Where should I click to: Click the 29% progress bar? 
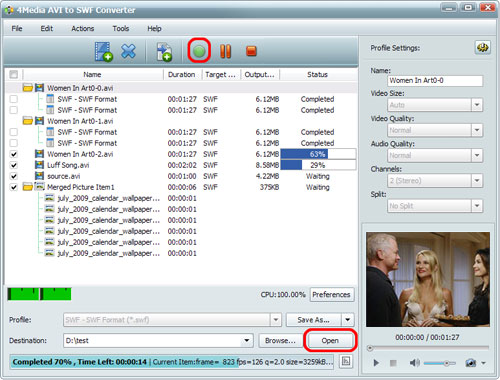pyautogui.click(x=318, y=165)
